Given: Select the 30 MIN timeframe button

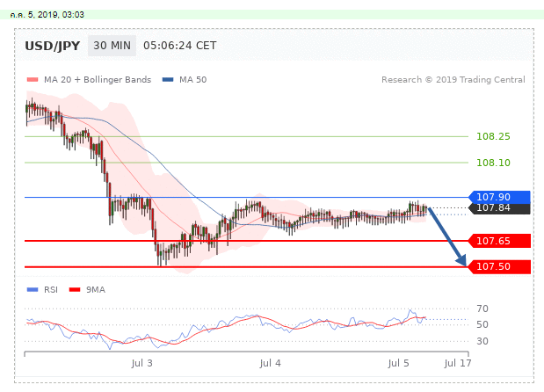Looking at the screenshot, I should [112, 46].
